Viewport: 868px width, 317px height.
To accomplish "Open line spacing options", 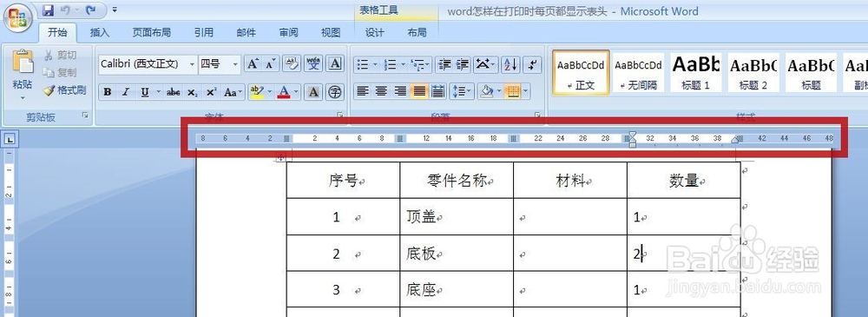I will (461, 91).
